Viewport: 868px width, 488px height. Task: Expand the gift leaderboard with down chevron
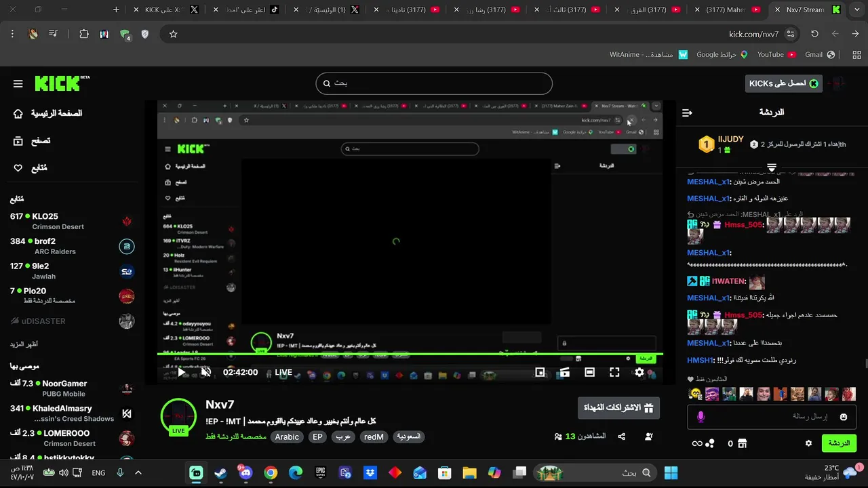pyautogui.click(x=772, y=167)
